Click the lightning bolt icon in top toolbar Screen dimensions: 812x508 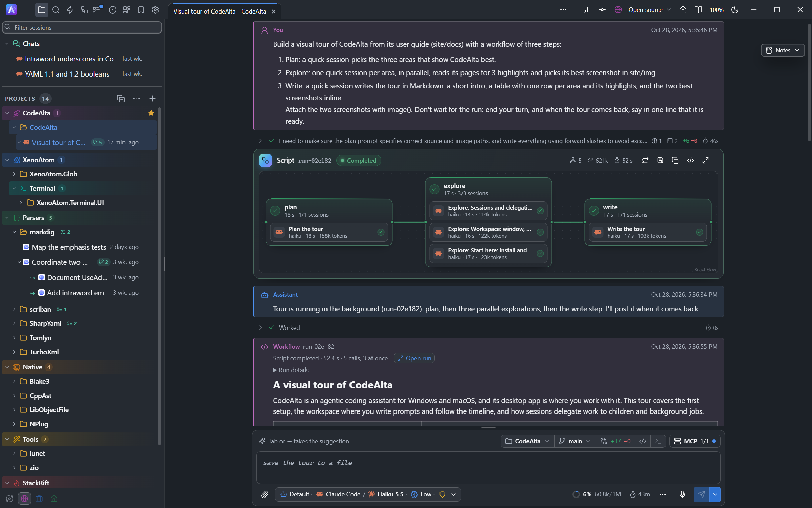point(70,10)
